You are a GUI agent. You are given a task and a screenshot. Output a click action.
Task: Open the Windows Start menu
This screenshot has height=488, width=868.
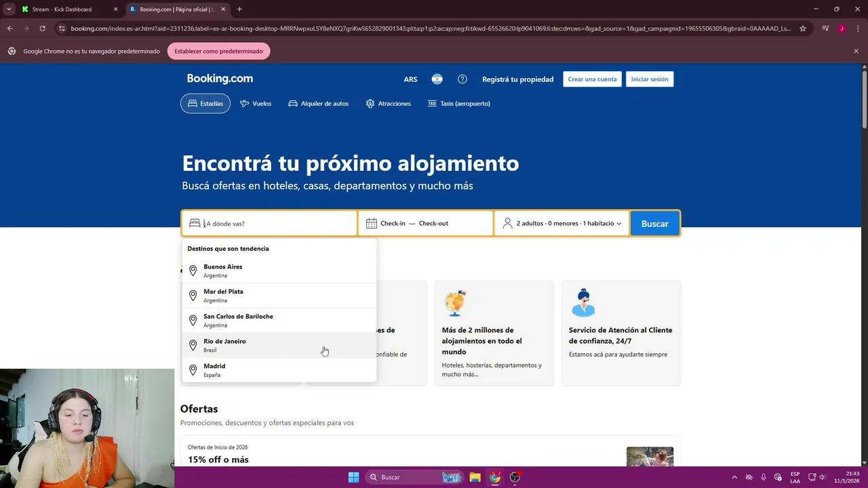353,477
